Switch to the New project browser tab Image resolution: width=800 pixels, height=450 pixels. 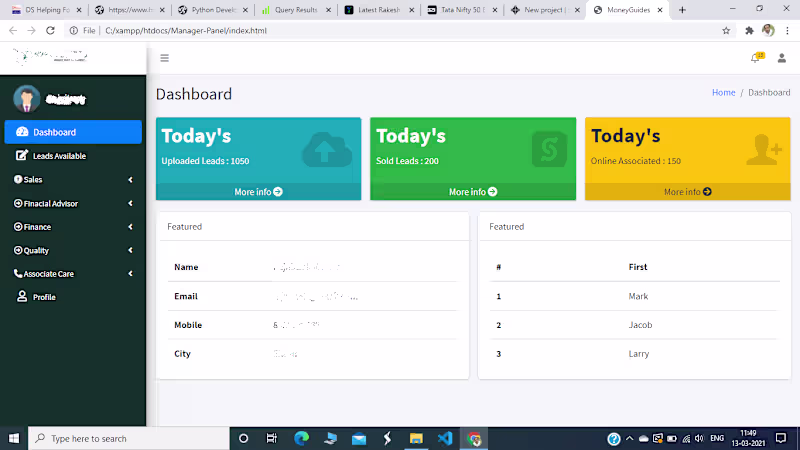(545, 10)
